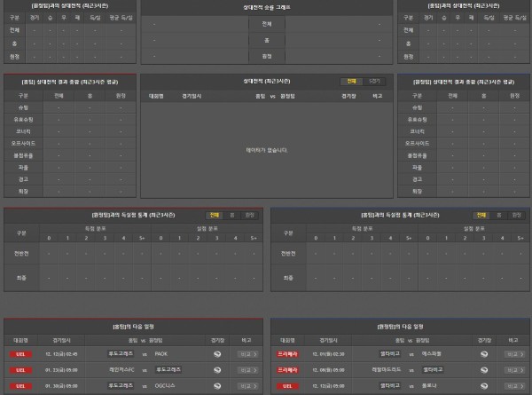Click 비교 button in first 프리메라 match row

512,353
